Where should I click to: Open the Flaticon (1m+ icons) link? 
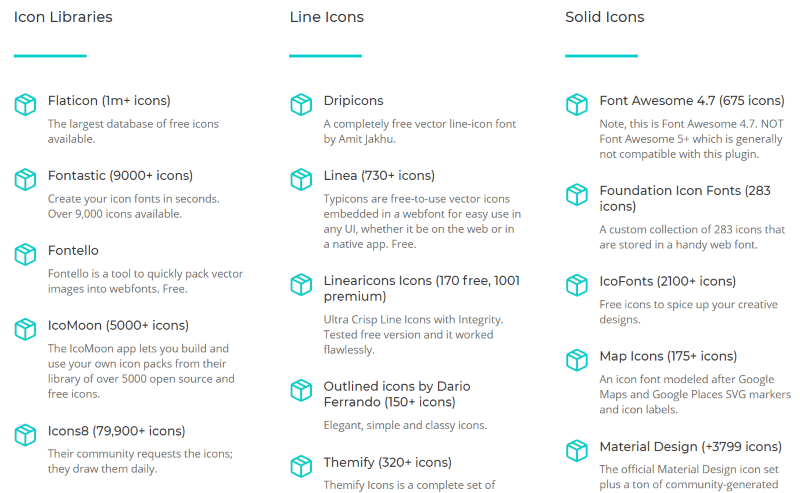pyautogui.click(x=109, y=101)
